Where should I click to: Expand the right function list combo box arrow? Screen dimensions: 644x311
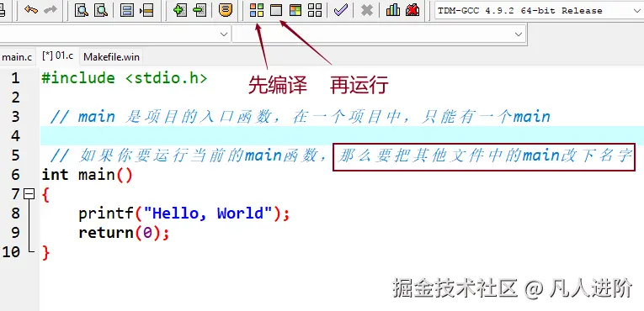(x=519, y=34)
